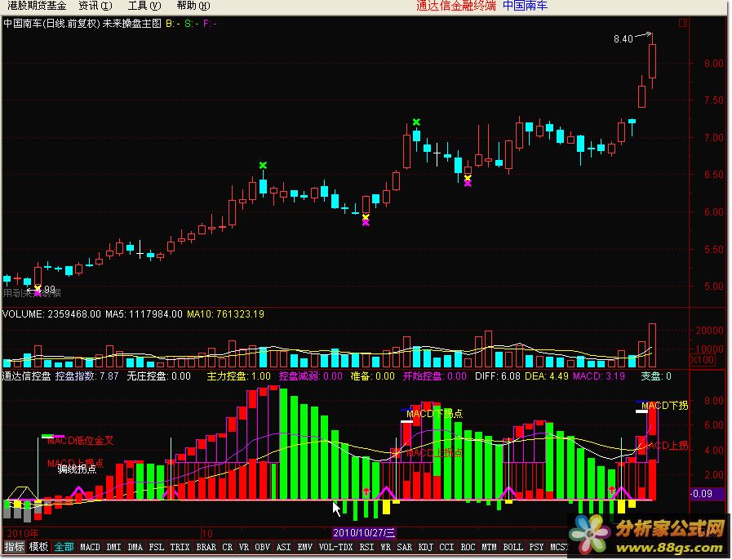Click the X100 volume scale box
This screenshot has width=732, height=560.
point(703,360)
